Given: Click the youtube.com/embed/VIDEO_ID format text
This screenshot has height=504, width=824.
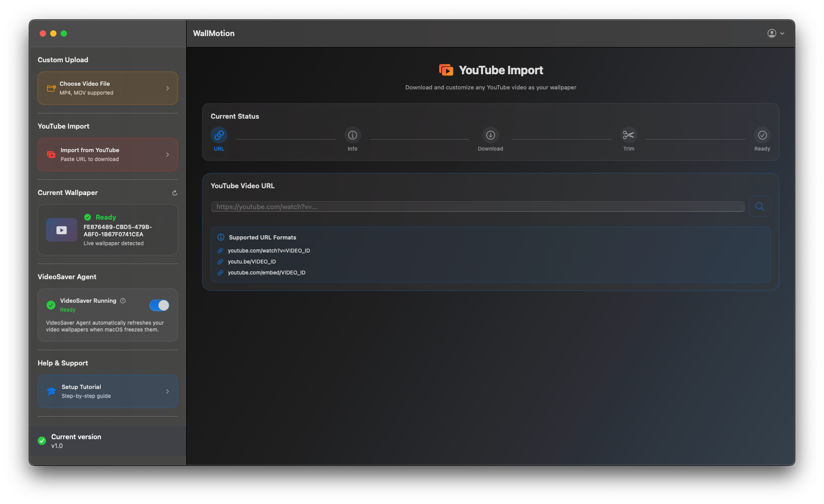Looking at the screenshot, I should point(267,273).
